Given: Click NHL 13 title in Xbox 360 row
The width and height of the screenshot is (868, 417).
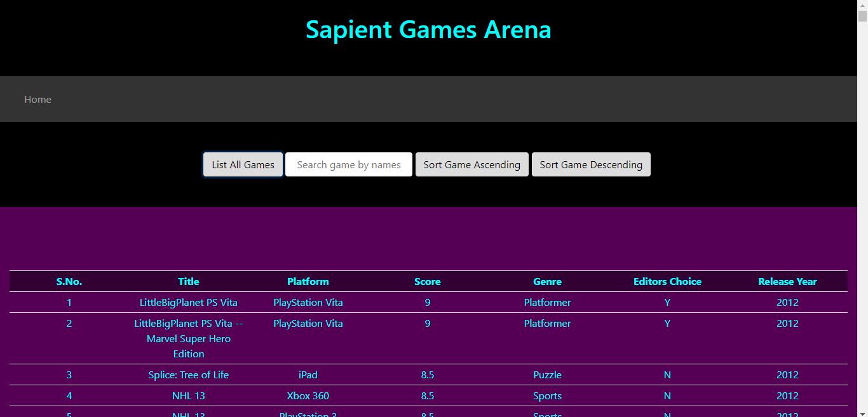Looking at the screenshot, I should 189,395.
